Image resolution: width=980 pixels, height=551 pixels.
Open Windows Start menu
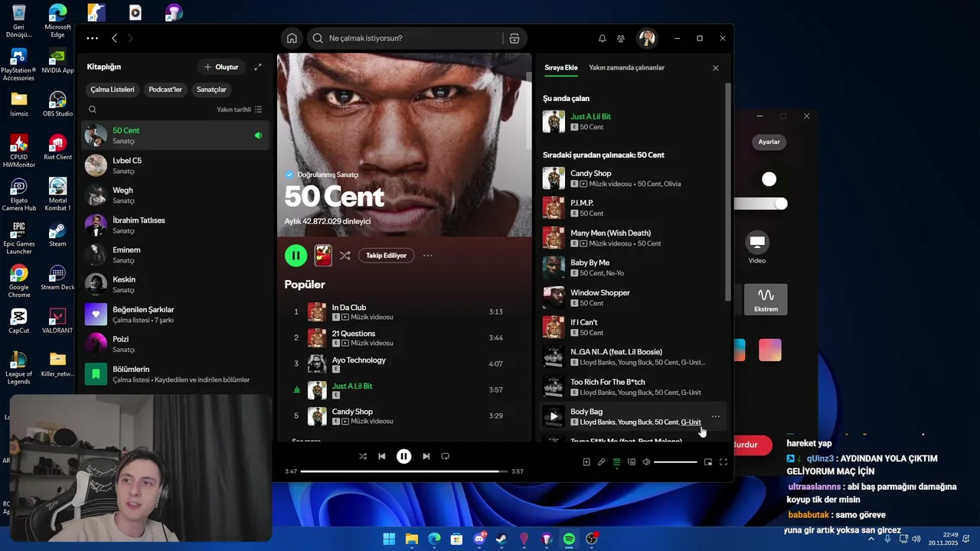click(389, 539)
